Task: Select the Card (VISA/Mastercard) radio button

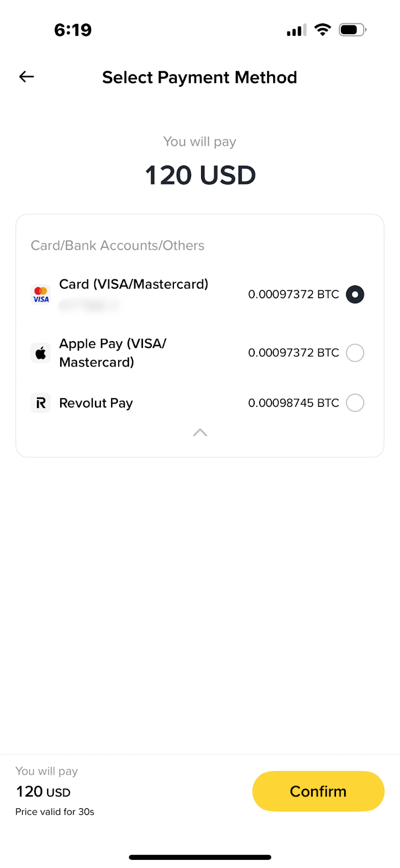Action: click(355, 295)
